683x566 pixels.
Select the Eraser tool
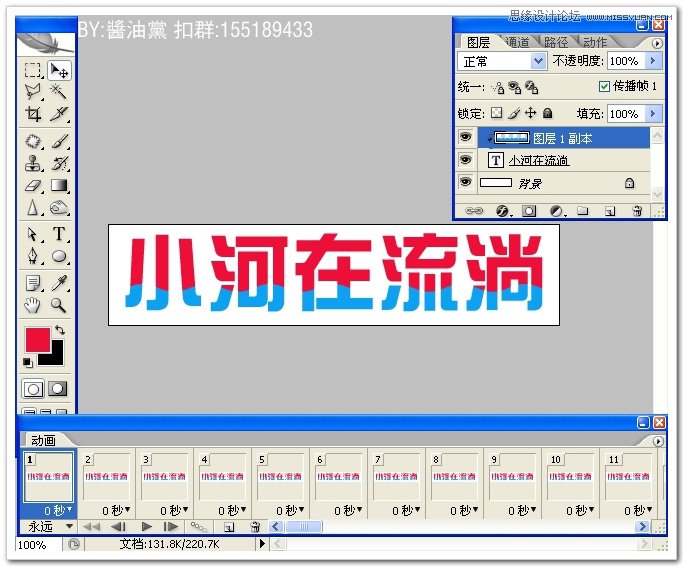[33, 186]
